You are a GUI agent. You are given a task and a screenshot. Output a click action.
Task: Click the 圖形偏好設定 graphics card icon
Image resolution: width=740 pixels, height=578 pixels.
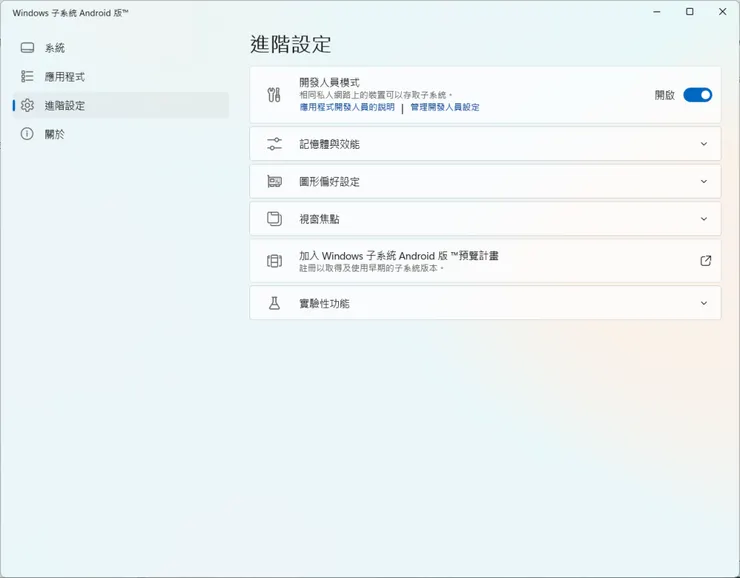coord(274,182)
